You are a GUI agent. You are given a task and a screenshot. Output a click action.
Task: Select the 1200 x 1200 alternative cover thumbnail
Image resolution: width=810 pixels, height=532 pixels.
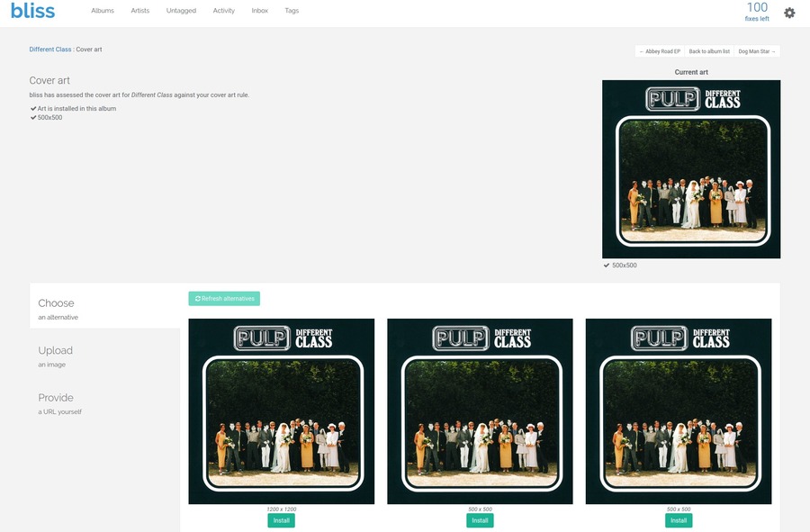tap(282, 411)
